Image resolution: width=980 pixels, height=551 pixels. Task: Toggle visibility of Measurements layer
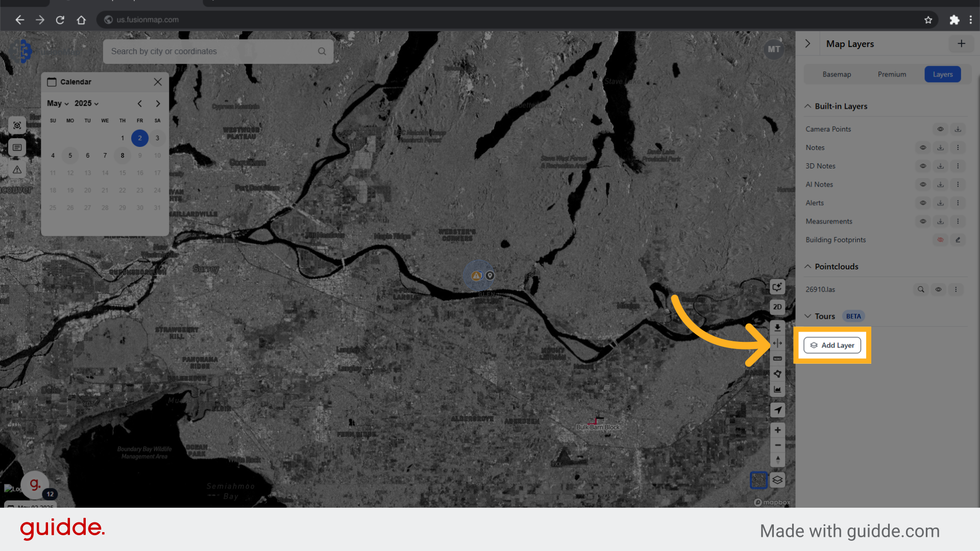[923, 221]
